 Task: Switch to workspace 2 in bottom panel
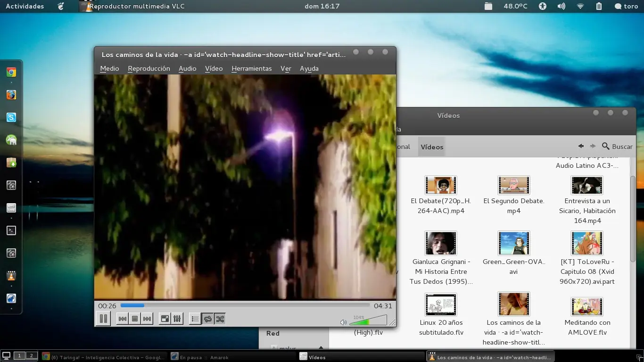pyautogui.click(x=31, y=356)
